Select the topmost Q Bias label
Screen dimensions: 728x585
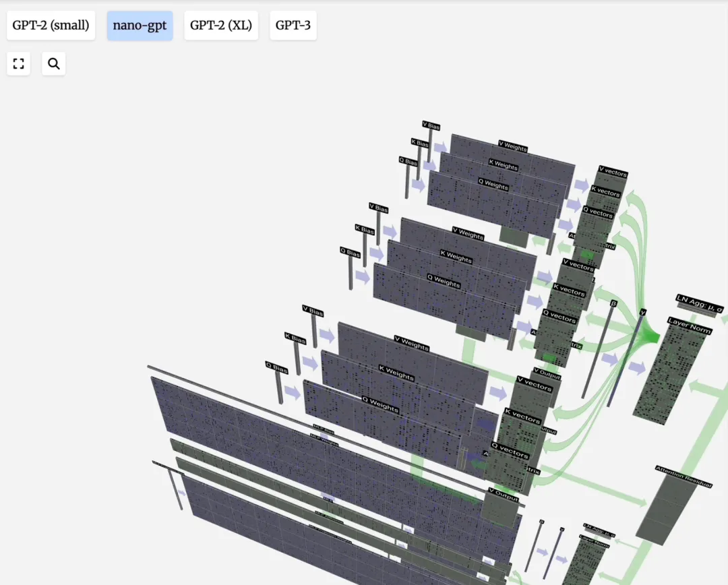pos(408,162)
